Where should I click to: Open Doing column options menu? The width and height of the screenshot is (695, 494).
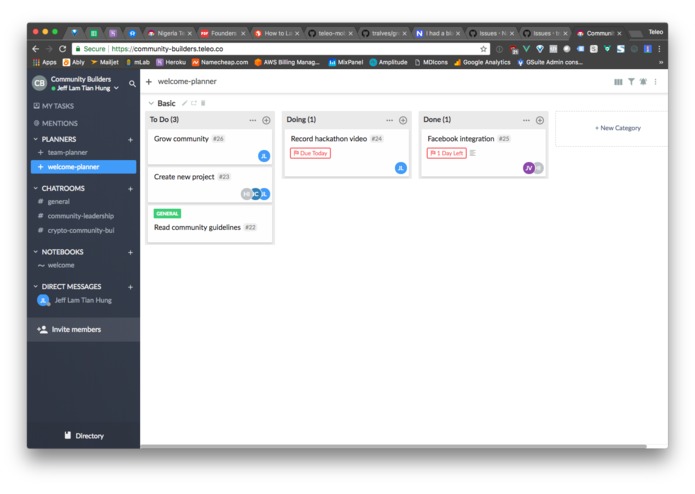tap(389, 120)
